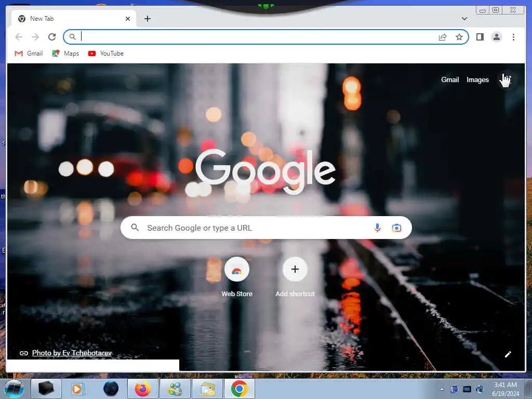Start voice search with microphone icon

377,228
